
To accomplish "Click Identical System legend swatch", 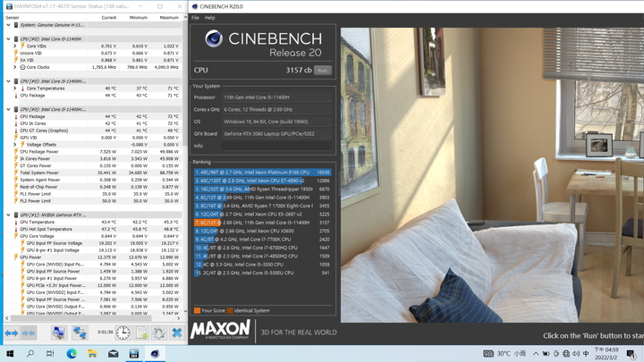I will coord(230,311).
